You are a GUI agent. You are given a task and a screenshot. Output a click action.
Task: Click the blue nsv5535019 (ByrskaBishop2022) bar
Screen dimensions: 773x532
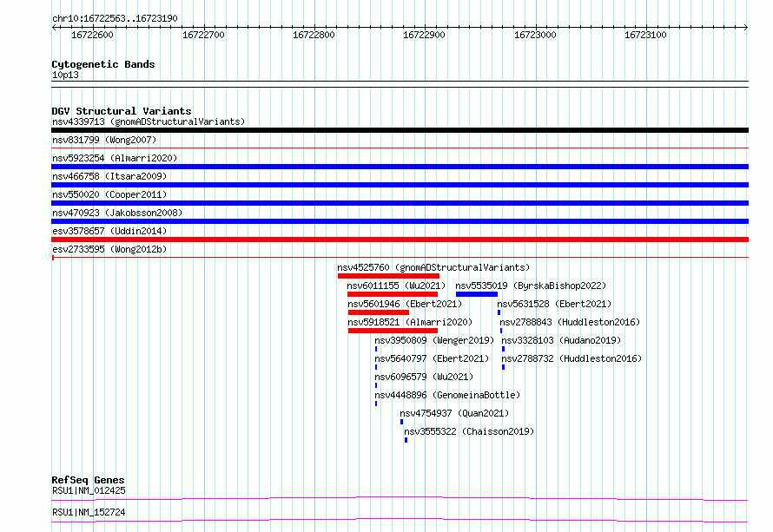477,294
